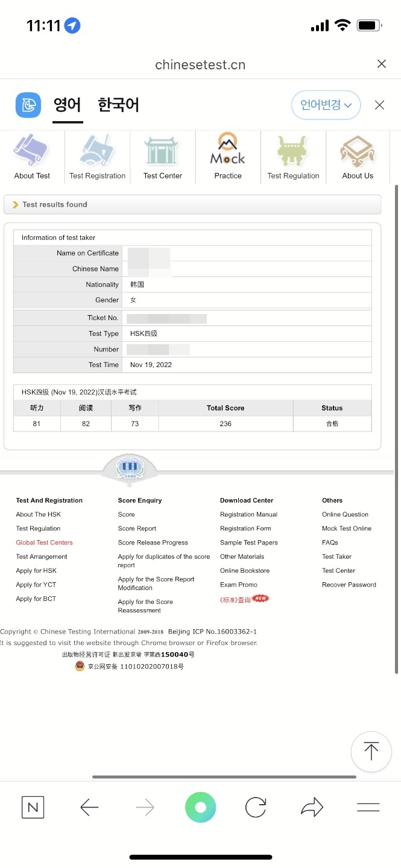The image size is (401, 868).
Task: Open the About The HSK link
Action: [39, 515]
